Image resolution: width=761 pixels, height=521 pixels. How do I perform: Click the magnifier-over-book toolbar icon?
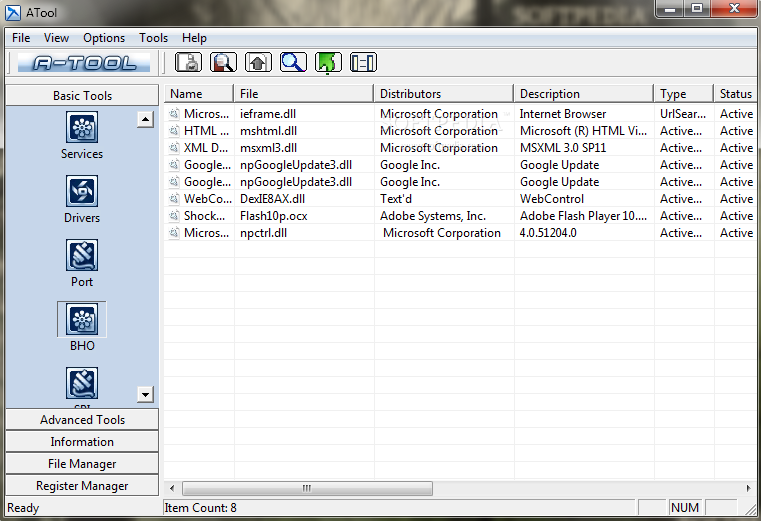[x=223, y=63]
